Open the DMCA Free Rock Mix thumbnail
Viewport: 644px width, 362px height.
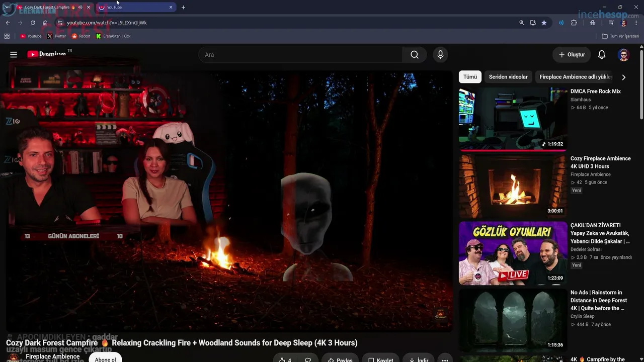click(x=513, y=119)
